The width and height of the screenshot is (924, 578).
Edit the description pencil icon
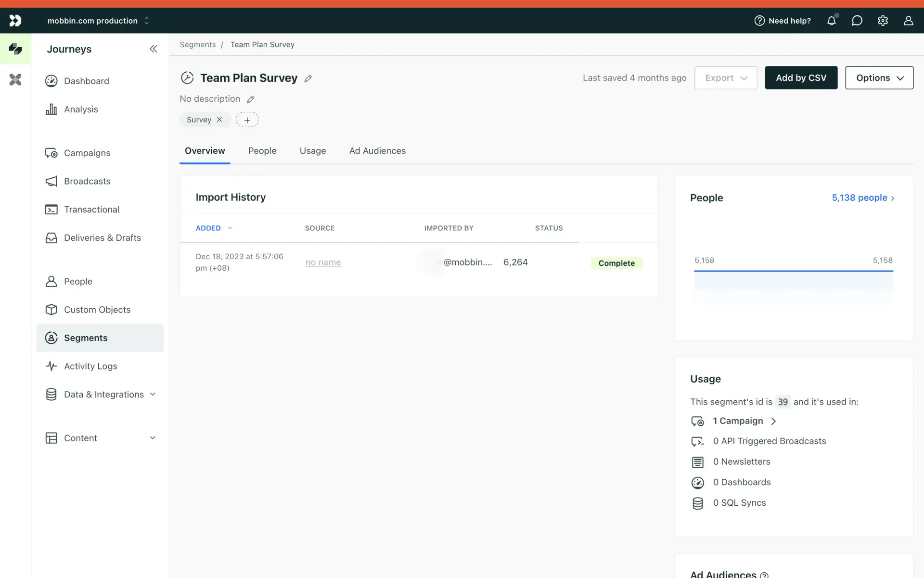(251, 99)
